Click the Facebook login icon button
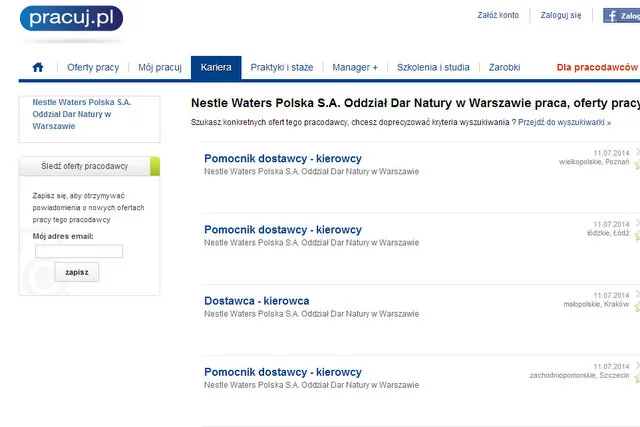Image resolution: width=640 pixels, height=427 pixels. [622, 16]
